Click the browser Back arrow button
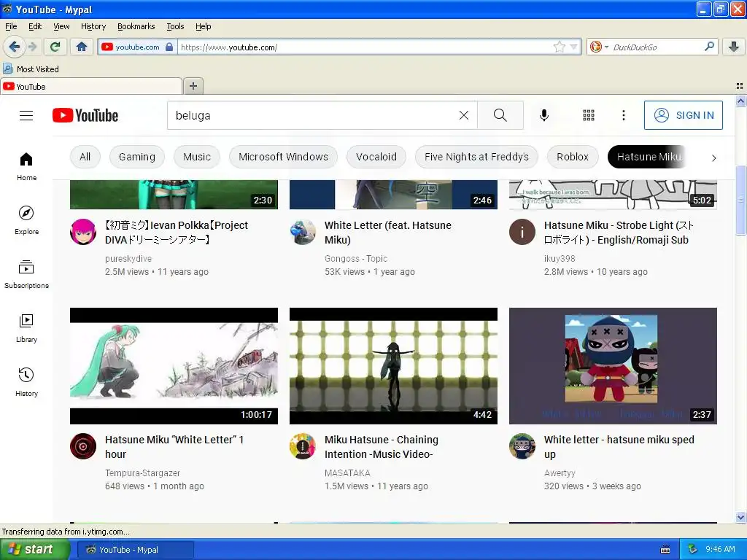 (14, 47)
